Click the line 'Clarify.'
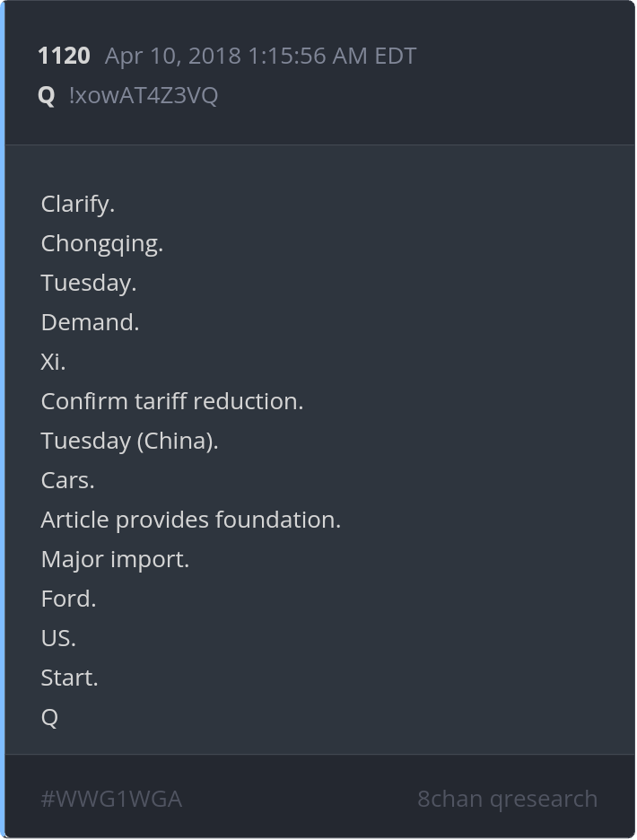The width and height of the screenshot is (637, 840). tap(78, 204)
